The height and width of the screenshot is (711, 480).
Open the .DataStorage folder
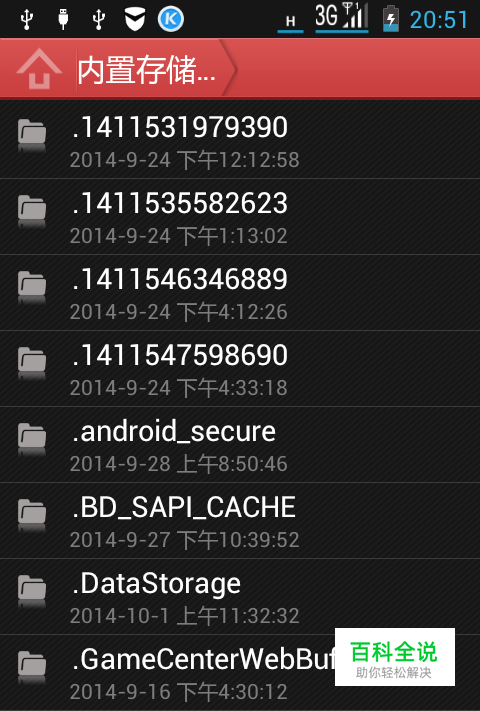[x=240, y=597]
